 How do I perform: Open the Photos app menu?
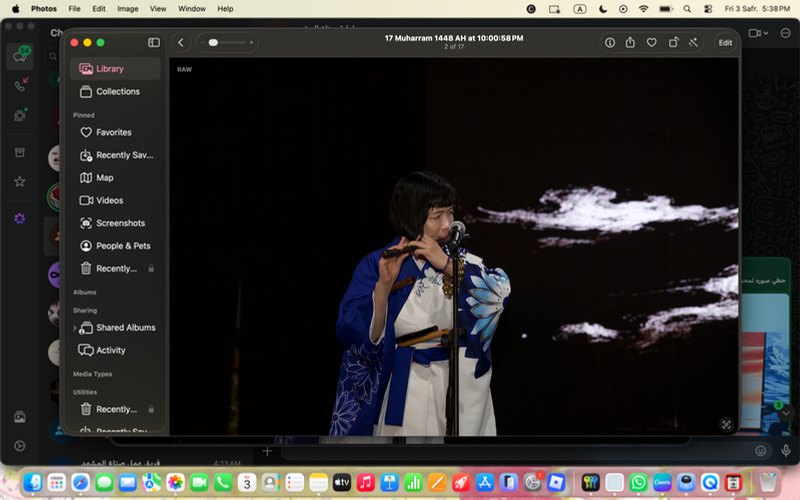coord(44,9)
